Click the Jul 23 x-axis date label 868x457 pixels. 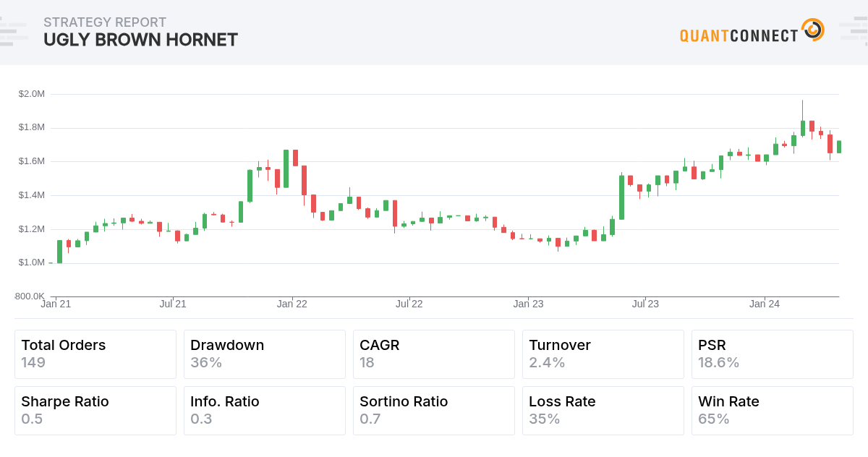(645, 304)
